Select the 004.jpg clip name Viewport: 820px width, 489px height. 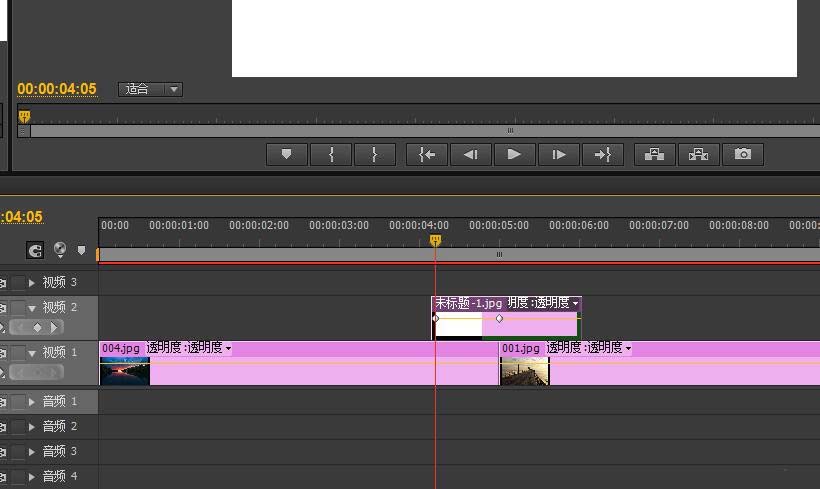pyautogui.click(x=121, y=348)
